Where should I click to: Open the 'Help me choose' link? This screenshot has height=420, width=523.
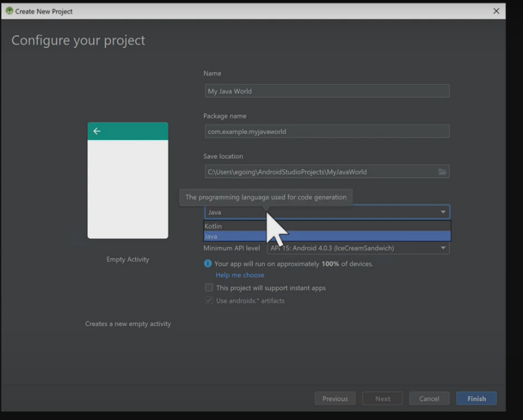point(240,275)
